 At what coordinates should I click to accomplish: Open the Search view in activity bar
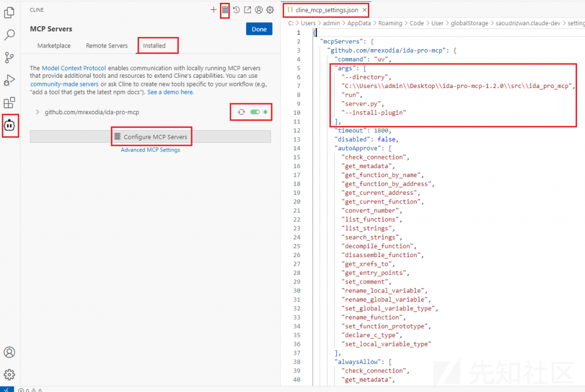coord(9,35)
